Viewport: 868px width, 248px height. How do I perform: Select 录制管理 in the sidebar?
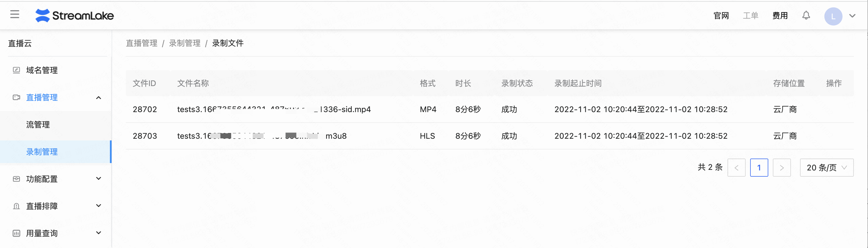[42, 152]
